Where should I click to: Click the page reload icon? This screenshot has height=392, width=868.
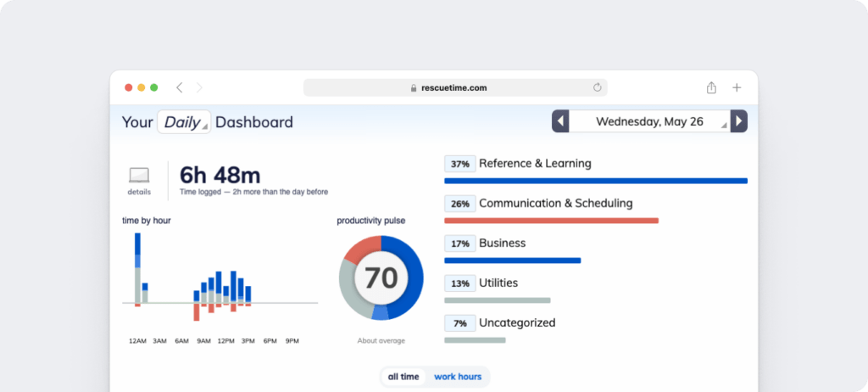click(x=597, y=87)
